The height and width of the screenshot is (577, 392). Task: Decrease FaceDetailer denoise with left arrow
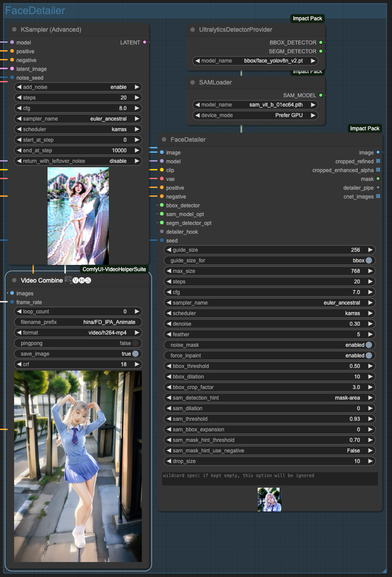tap(169, 324)
